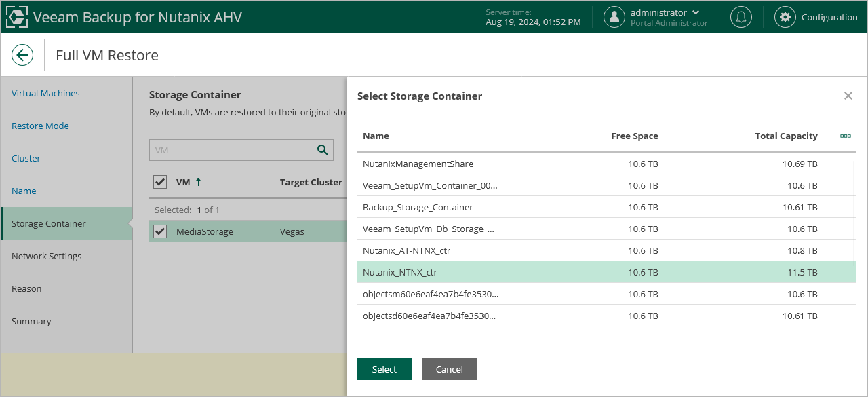Go to Virtual Machines step
This screenshot has width=868, height=397.
coord(45,93)
